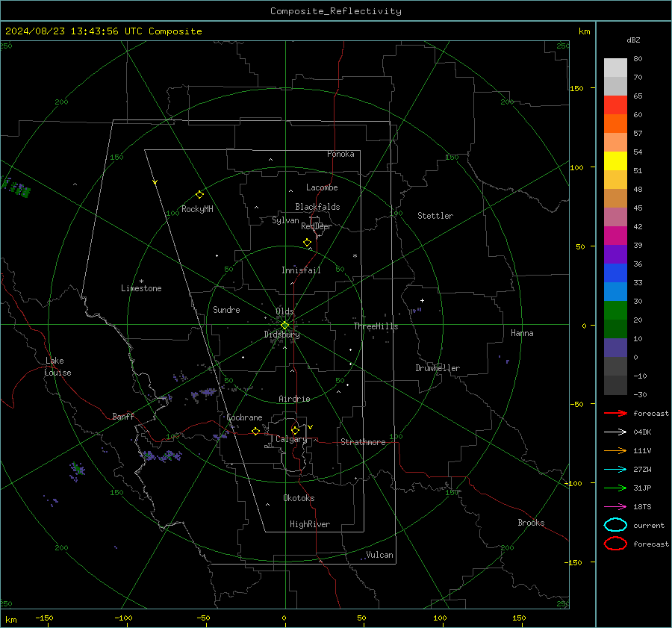Select the green 30-20 dBZ color swatch
672x628 pixels.
coord(615,311)
